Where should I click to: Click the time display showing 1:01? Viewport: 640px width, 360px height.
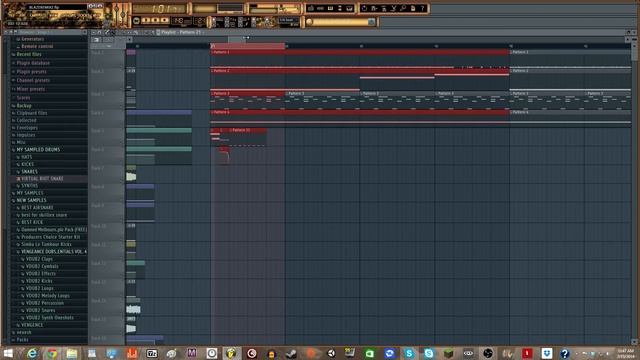[160, 8]
